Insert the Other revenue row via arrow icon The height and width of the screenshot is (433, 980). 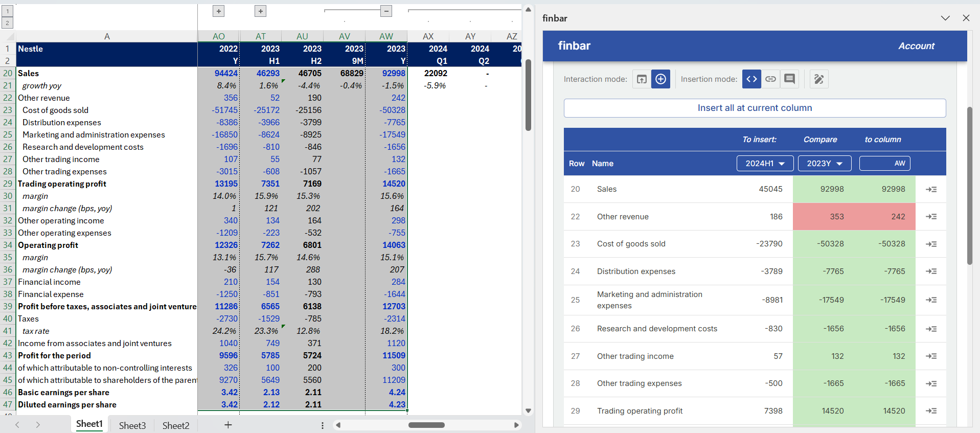pyautogui.click(x=931, y=217)
